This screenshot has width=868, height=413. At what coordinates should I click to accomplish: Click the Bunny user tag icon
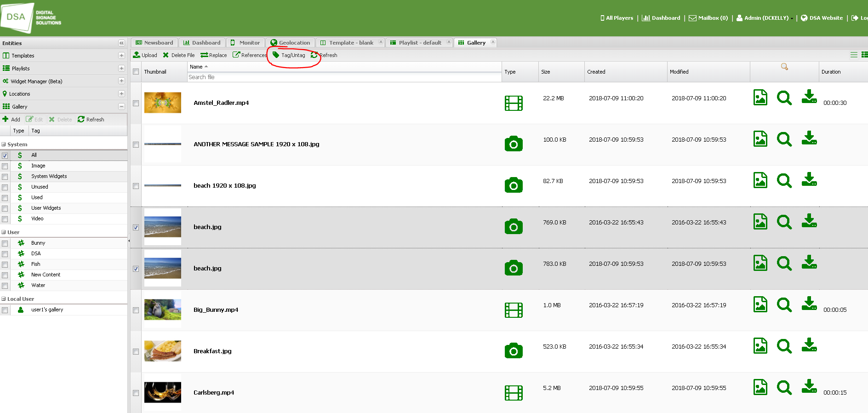point(21,243)
